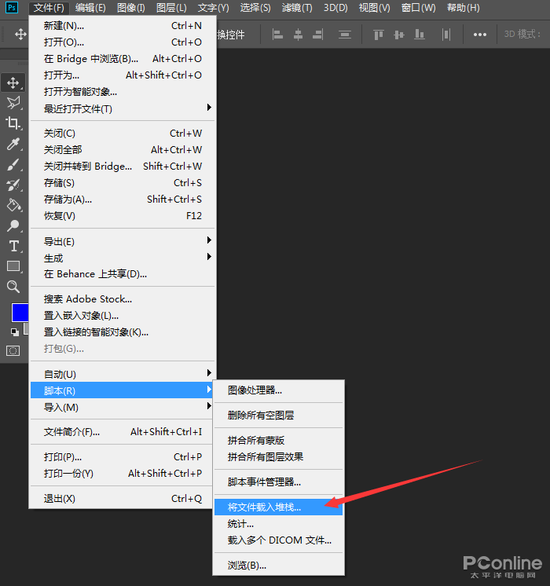Open the 图像(I) menu
The width and height of the screenshot is (550, 586).
pos(131,8)
